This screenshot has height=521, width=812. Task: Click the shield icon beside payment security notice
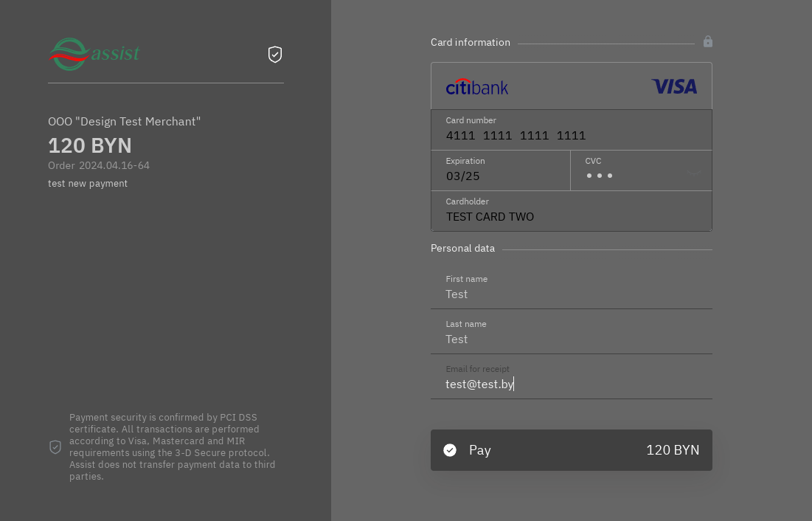coord(55,447)
